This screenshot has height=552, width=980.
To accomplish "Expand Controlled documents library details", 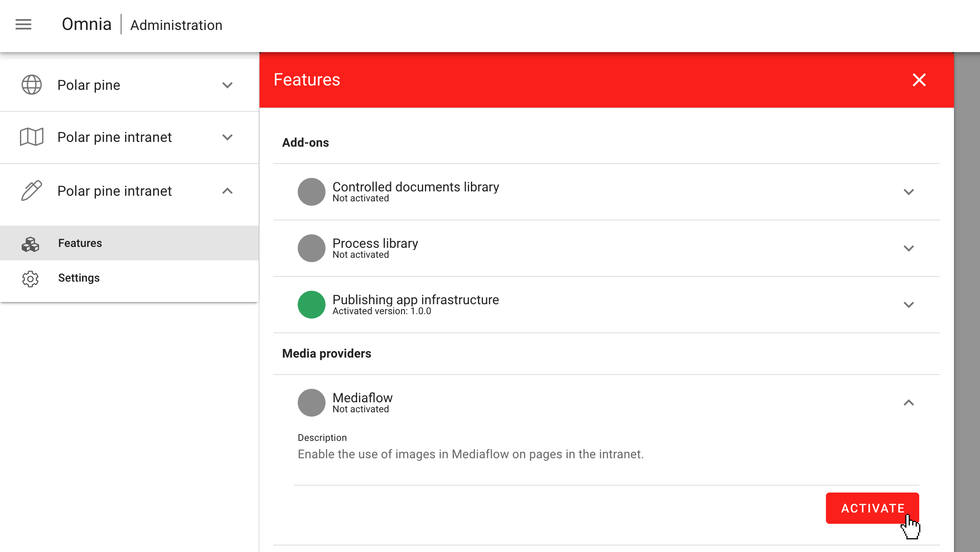I will click(908, 192).
